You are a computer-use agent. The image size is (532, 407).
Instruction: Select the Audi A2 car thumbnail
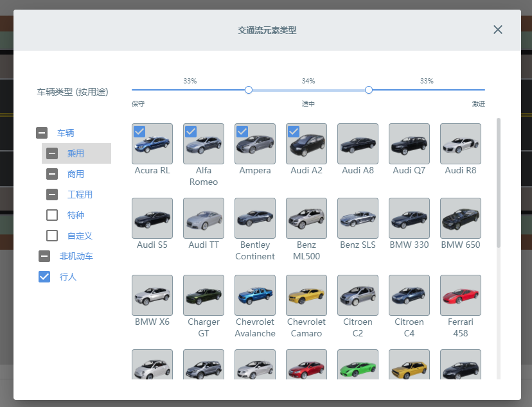[x=306, y=144]
